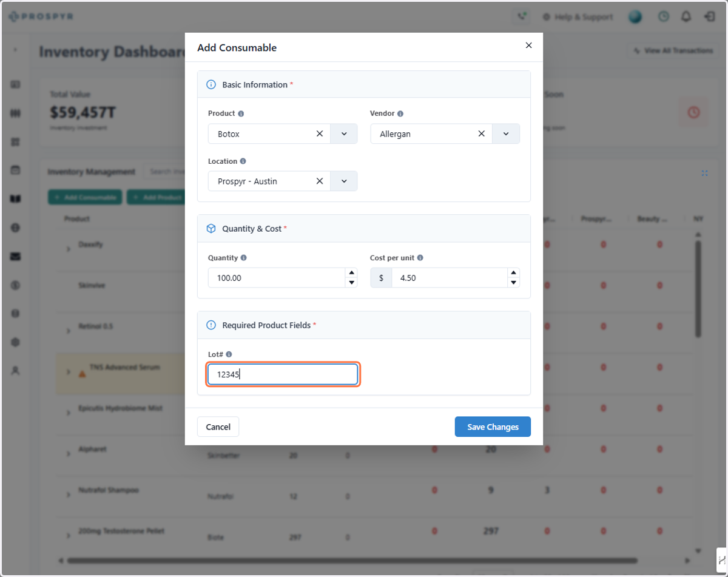728x577 pixels.
Task: Increase the Quantity value
Action: tap(351, 273)
